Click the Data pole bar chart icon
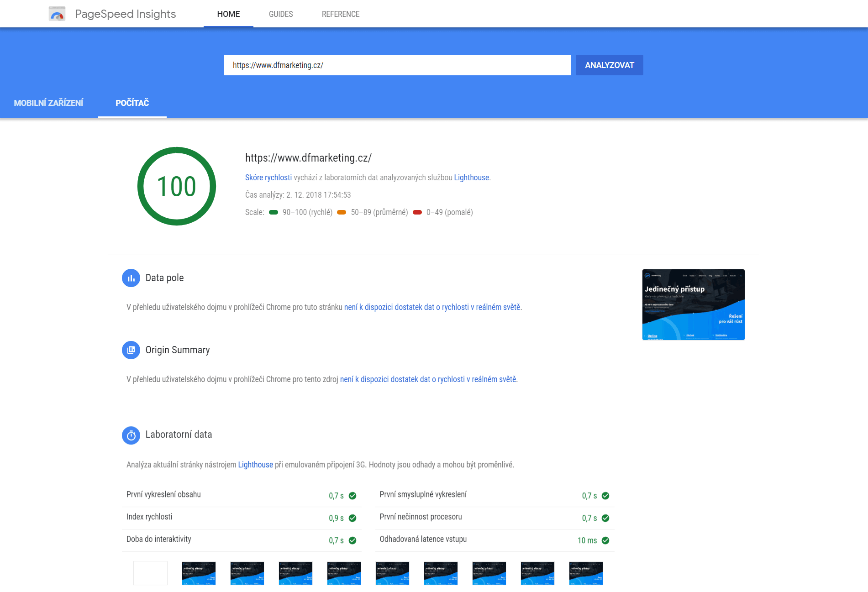868x592 pixels. [131, 278]
